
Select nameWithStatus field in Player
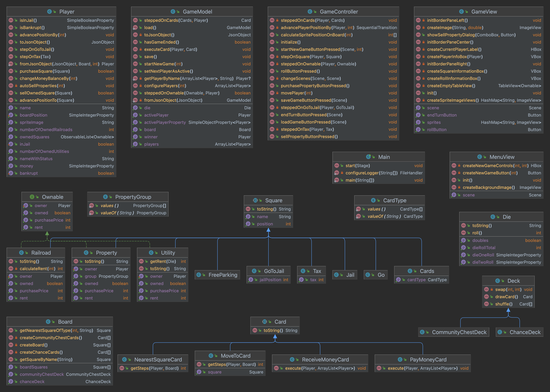point(62,159)
